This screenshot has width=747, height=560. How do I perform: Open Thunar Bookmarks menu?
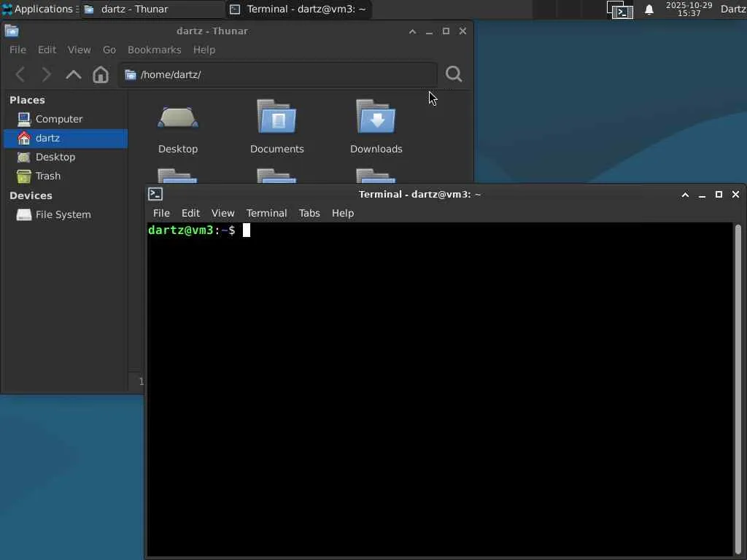pos(155,50)
